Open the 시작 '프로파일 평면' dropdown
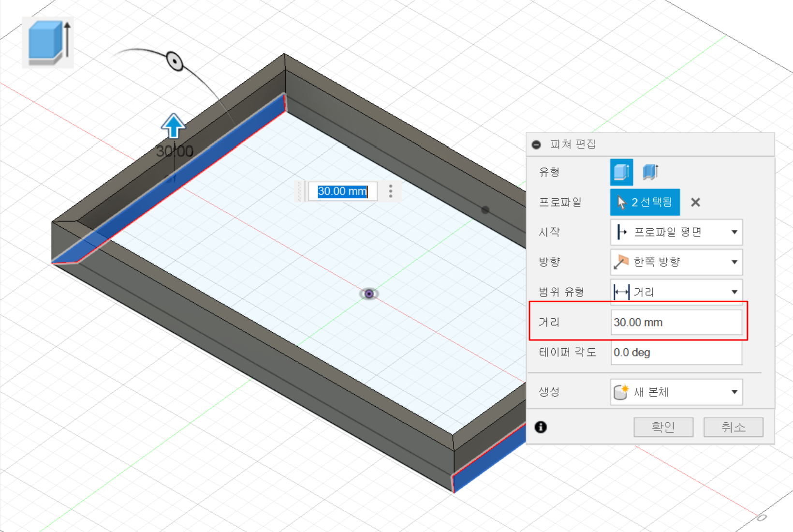The width and height of the screenshot is (793, 532). point(676,232)
